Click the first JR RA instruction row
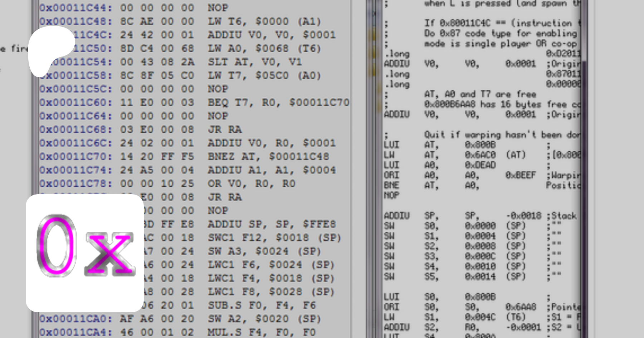 pyautogui.click(x=225, y=129)
